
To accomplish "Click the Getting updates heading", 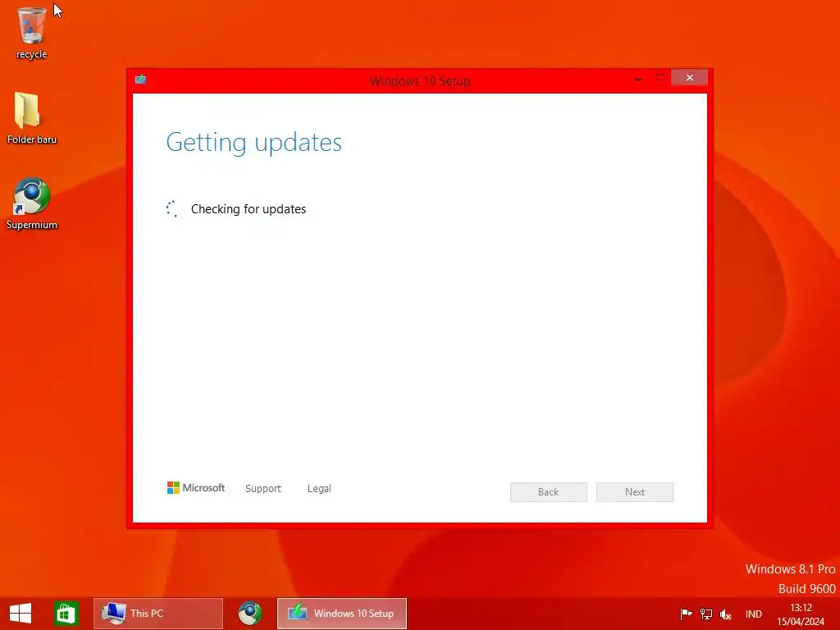I will click(254, 143).
